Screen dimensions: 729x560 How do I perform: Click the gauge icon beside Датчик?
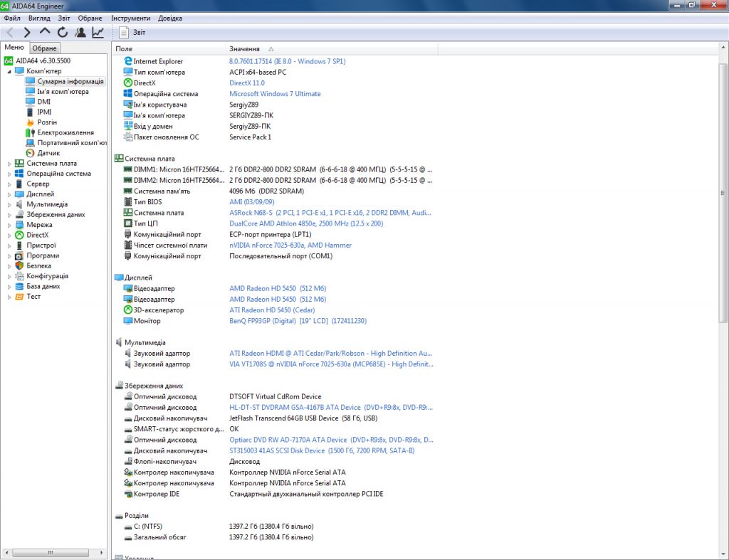30,153
